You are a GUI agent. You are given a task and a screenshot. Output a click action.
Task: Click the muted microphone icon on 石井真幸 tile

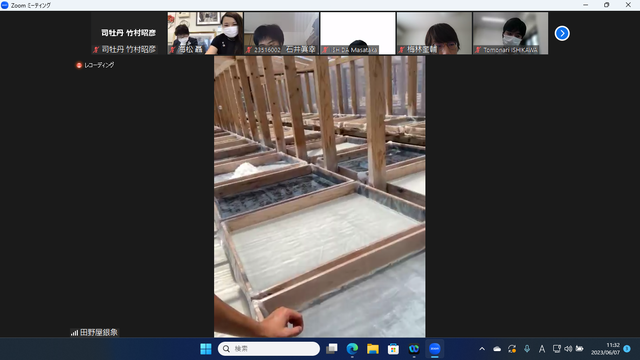249,50
